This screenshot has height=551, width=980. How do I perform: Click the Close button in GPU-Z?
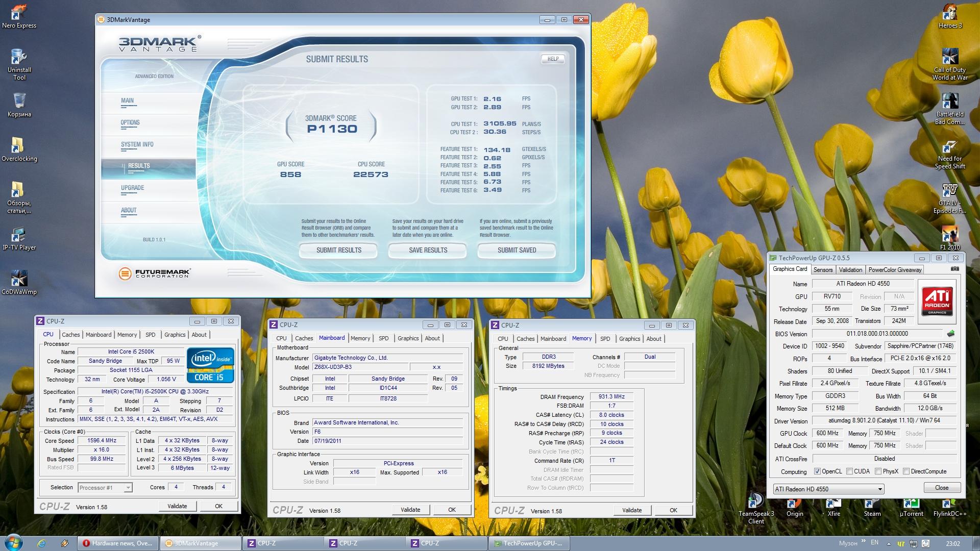point(942,488)
